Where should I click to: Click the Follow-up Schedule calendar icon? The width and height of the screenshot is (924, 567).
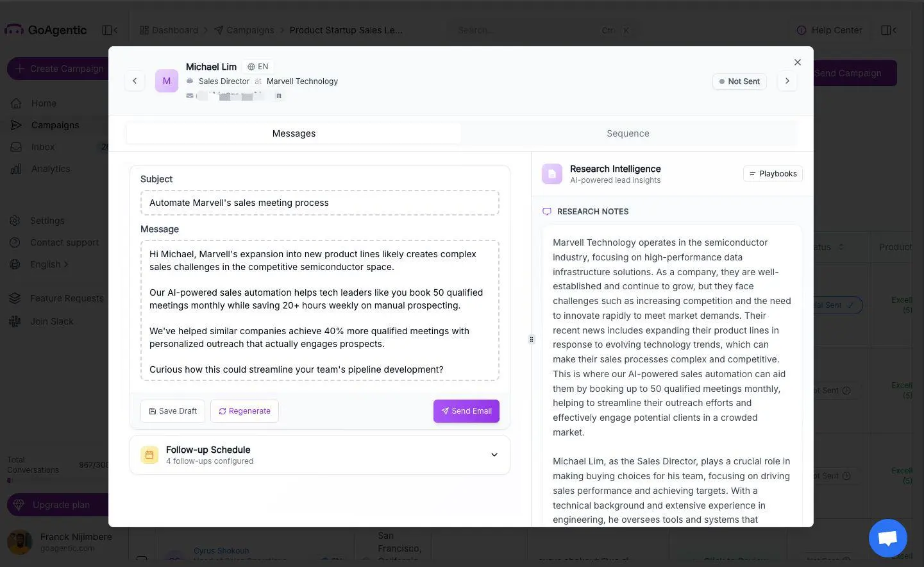(149, 455)
